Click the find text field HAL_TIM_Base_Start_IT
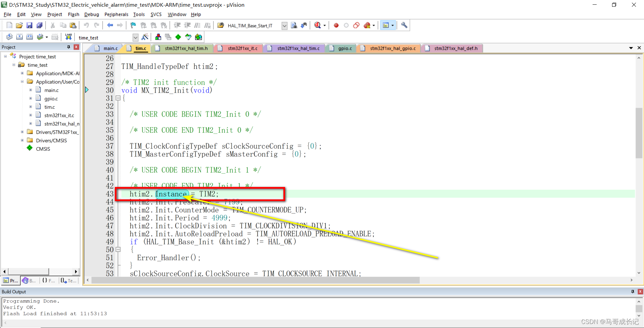Viewport: 644px width, 328px height. pyautogui.click(x=253, y=26)
